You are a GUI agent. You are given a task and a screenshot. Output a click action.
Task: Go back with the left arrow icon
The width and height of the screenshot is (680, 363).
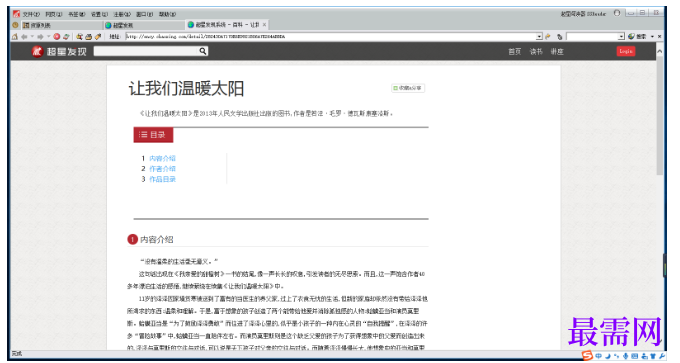tap(24, 37)
